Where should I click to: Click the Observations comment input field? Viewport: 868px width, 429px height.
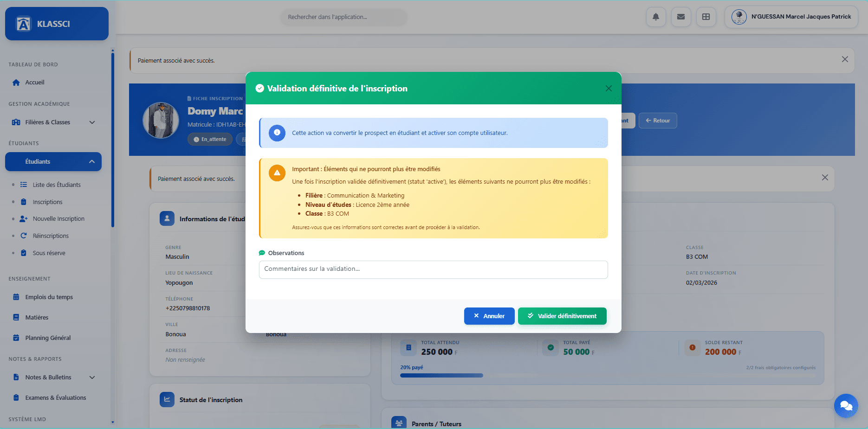point(433,269)
